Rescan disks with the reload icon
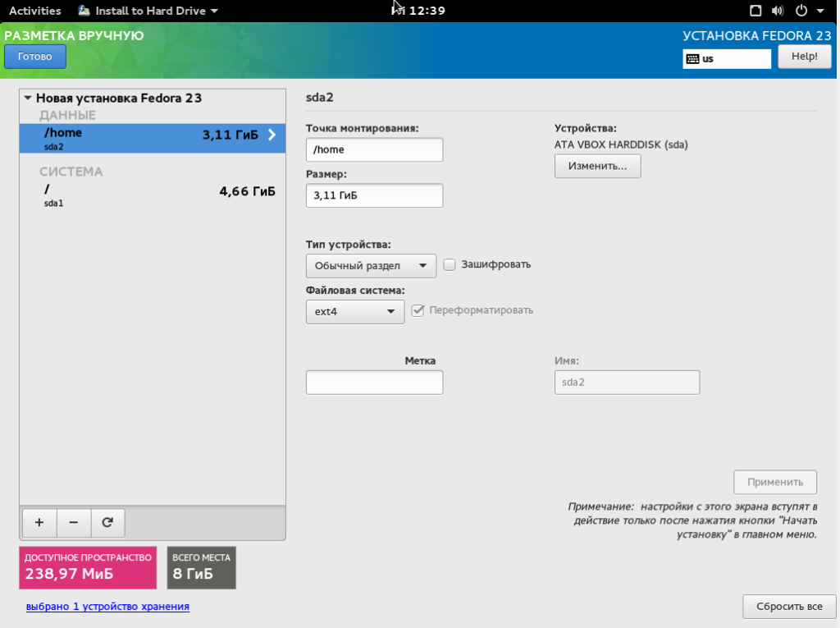This screenshot has width=840, height=628. pos(107,523)
